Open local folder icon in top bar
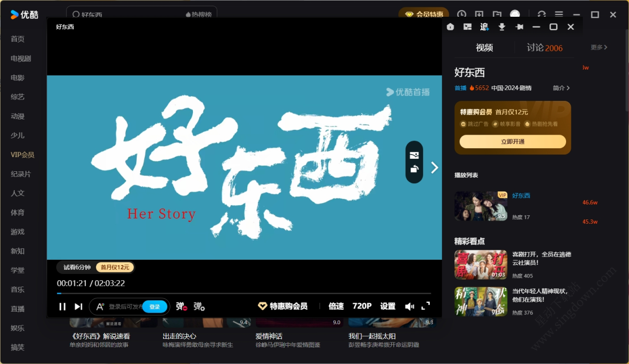 click(x=497, y=15)
